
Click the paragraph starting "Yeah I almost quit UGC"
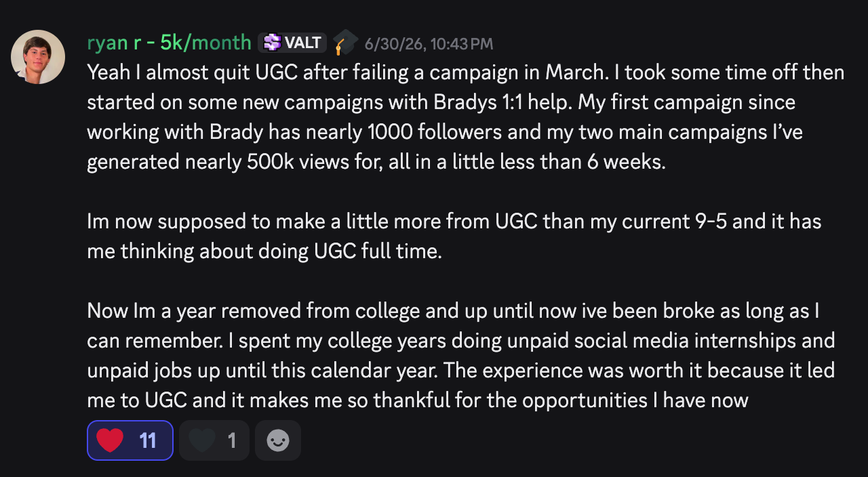pyautogui.click(x=465, y=117)
